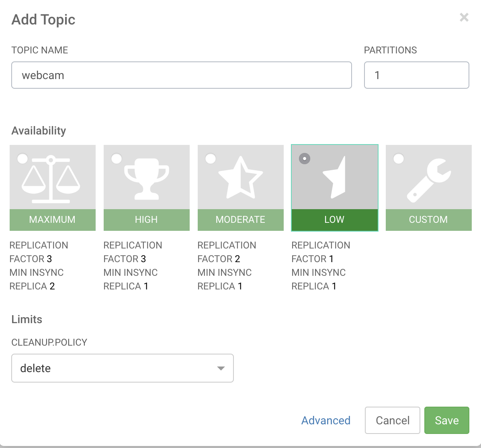481x448 pixels.
Task: Save the new webcam topic
Action: click(x=447, y=420)
